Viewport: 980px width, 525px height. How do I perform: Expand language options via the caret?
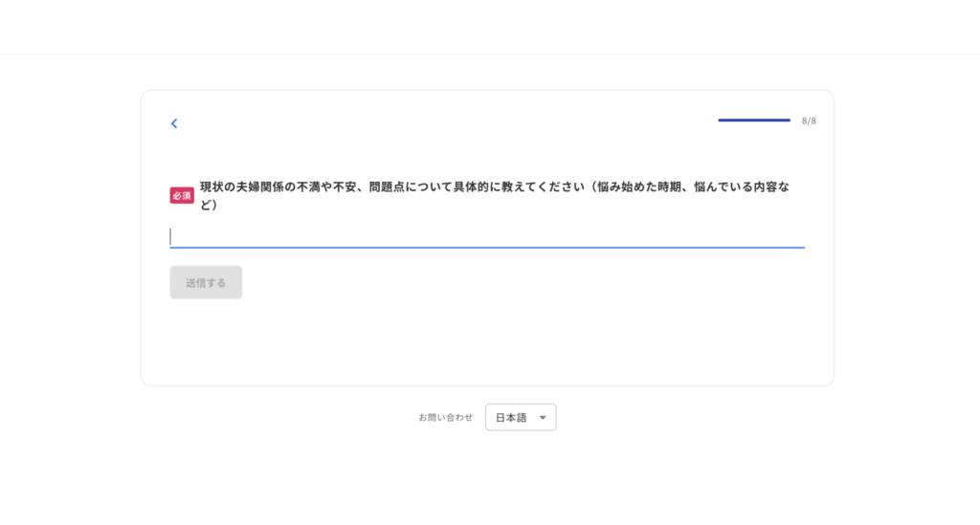tap(543, 418)
